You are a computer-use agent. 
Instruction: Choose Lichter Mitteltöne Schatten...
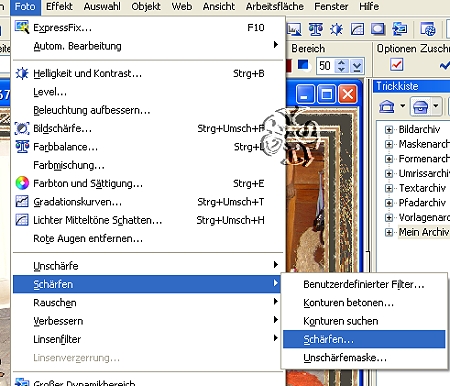[x=148, y=220]
